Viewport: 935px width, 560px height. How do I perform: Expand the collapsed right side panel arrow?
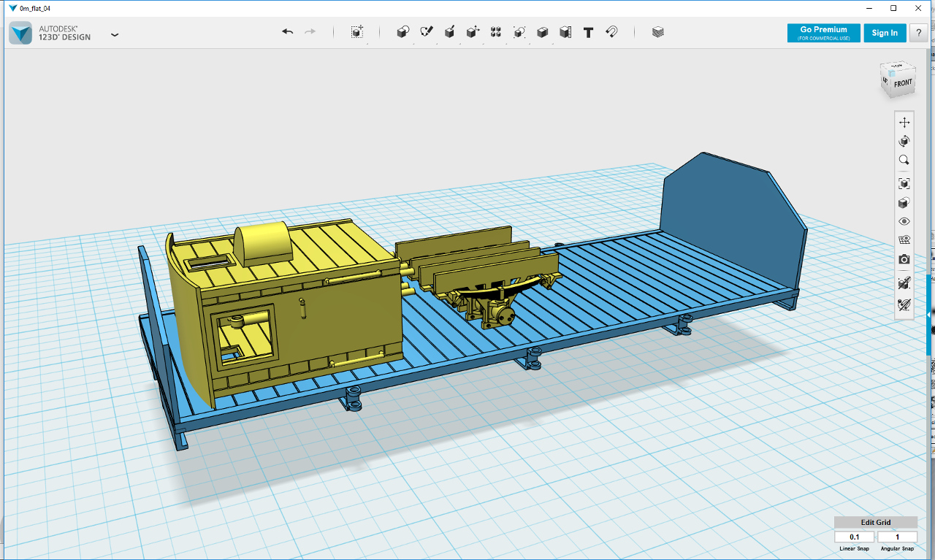tap(930, 315)
